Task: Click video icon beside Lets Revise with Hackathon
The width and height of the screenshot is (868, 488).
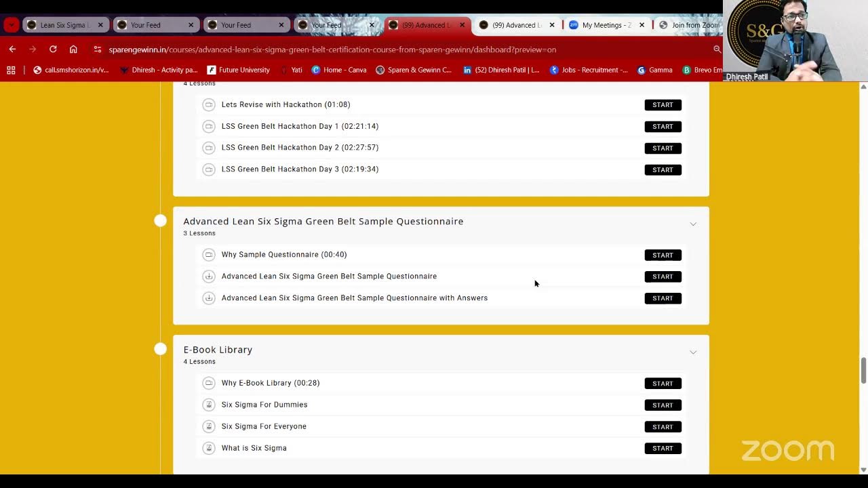Action: click(209, 104)
